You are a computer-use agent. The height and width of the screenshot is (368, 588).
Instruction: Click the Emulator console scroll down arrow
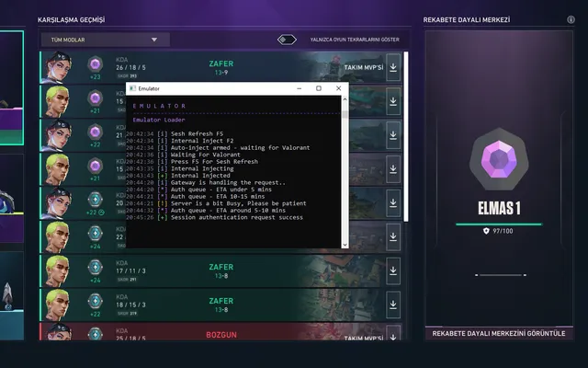point(345,245)
